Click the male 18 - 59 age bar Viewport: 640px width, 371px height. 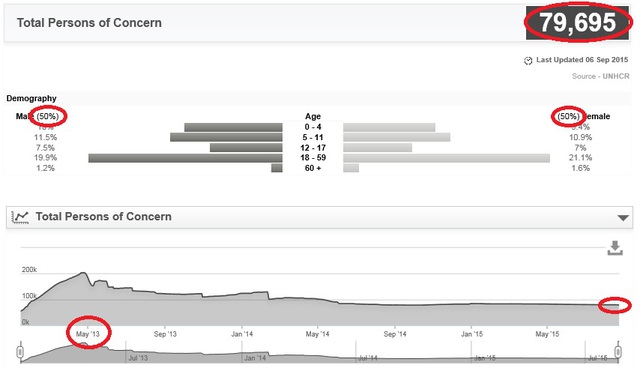(185, 158)
